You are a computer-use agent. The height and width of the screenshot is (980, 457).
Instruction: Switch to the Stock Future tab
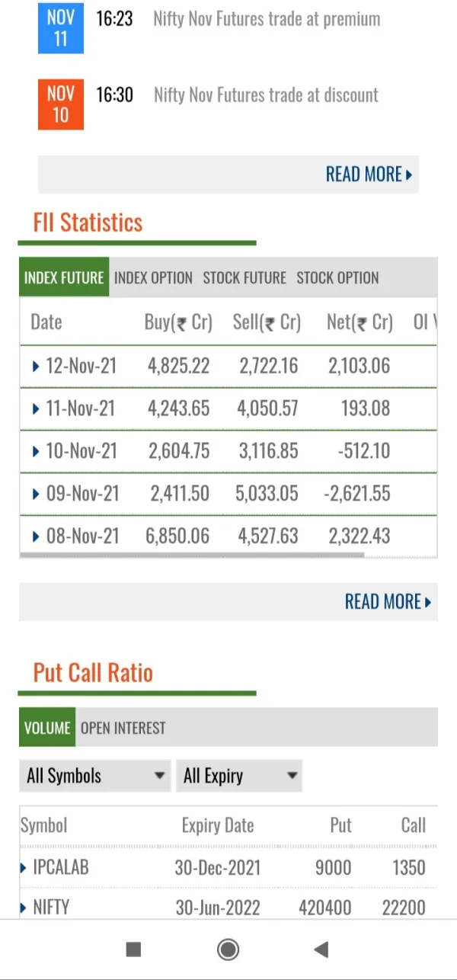[x=244, y=278]
